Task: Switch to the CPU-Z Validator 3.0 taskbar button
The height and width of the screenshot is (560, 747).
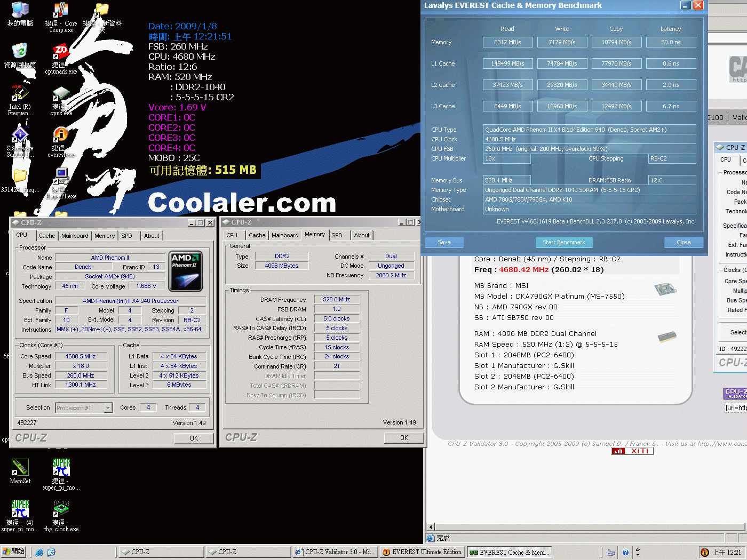Action: (335, 552)
